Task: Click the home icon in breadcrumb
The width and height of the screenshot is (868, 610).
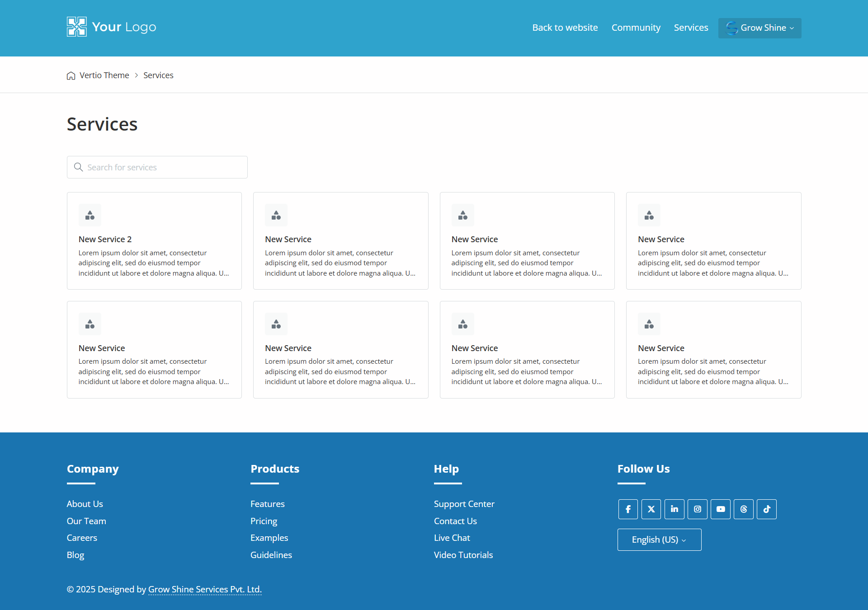Action: (x=71, y=75)
